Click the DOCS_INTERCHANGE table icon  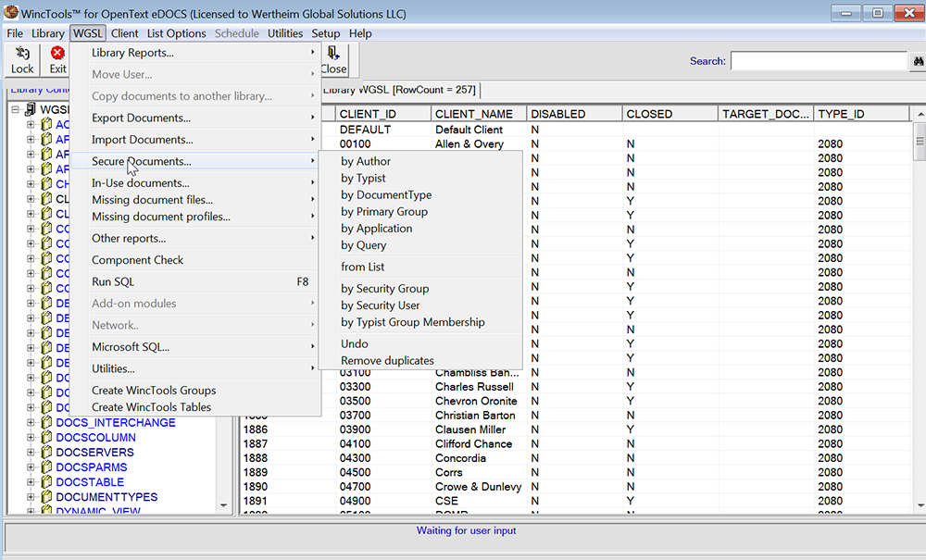tap(46, 422)
